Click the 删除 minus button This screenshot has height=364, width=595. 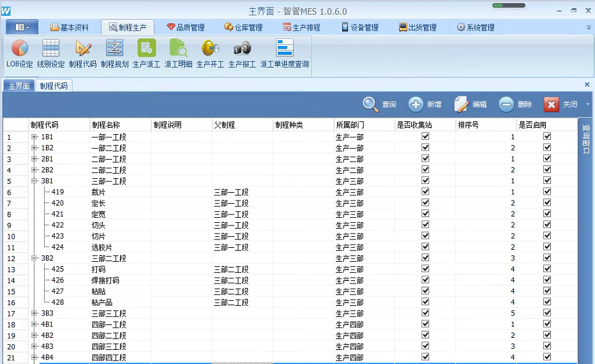pyautogui.click(x=515, y=104)
